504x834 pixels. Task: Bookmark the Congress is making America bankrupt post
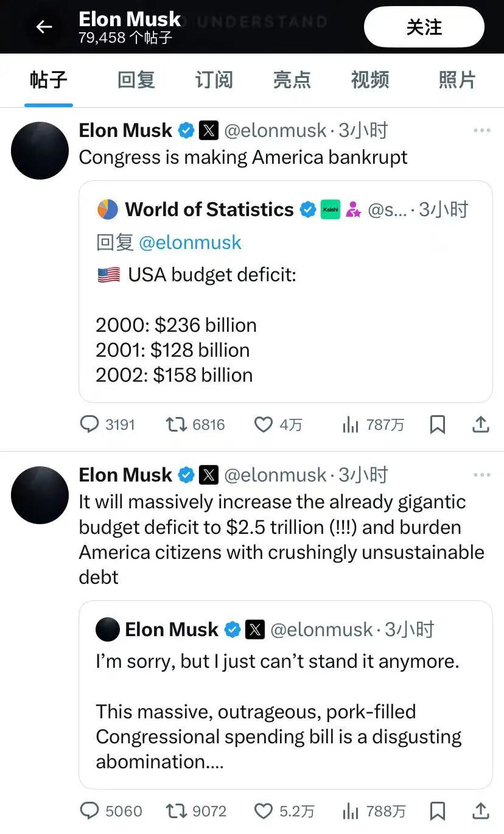(x=437, y=424)
